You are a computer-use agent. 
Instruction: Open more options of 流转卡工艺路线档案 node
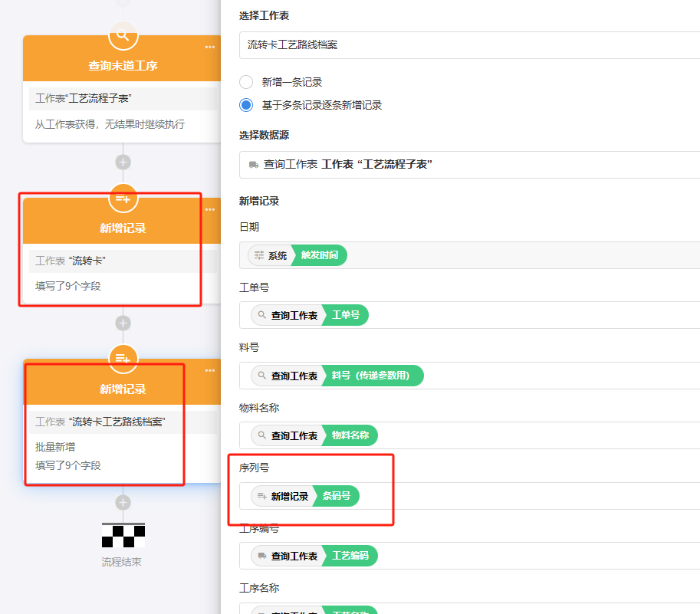210,370
